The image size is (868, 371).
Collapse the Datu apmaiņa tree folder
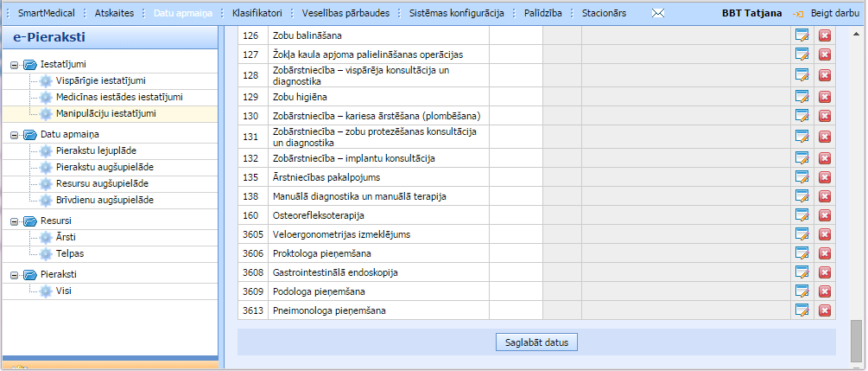[14, 135]
